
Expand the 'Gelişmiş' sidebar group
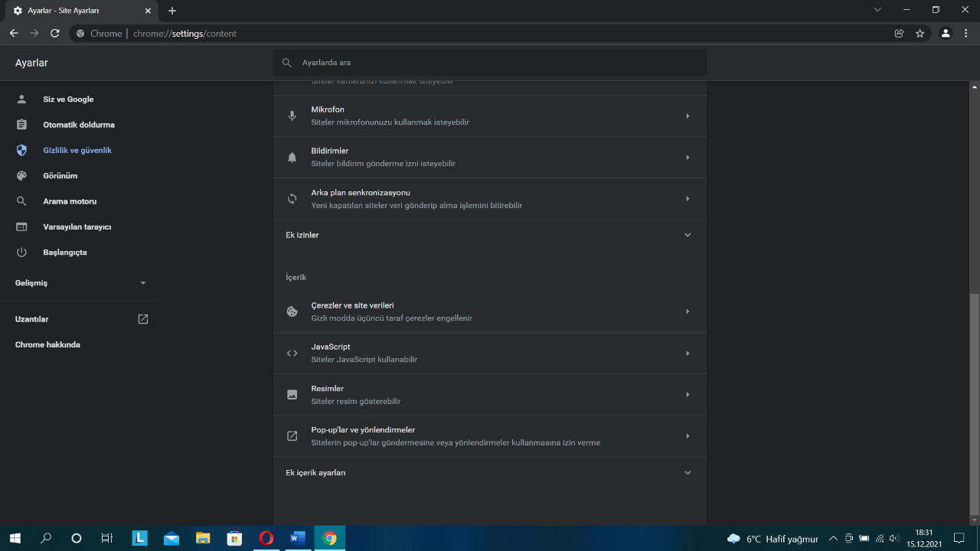click(x=80, y=283)
